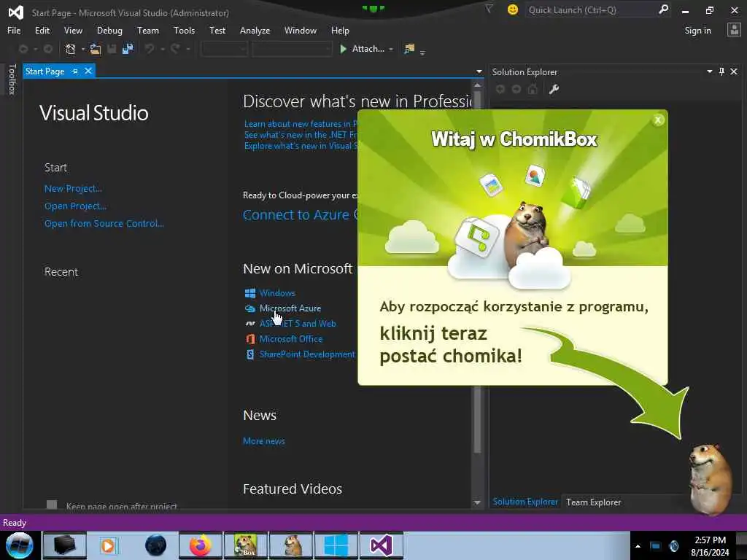Viewport: 747px width, 560px height.
Task: Click the Navigate Backward toolbar icon
Action: pyautogui.click(x=23, y=49)
